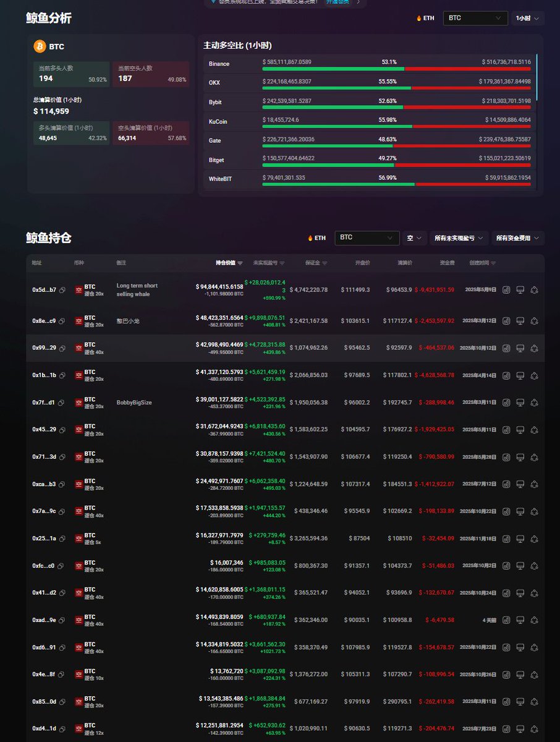Open chart icon in 0x5d...b7 row
Viewport: 560px width, 742px height.
tap(506, 289)
